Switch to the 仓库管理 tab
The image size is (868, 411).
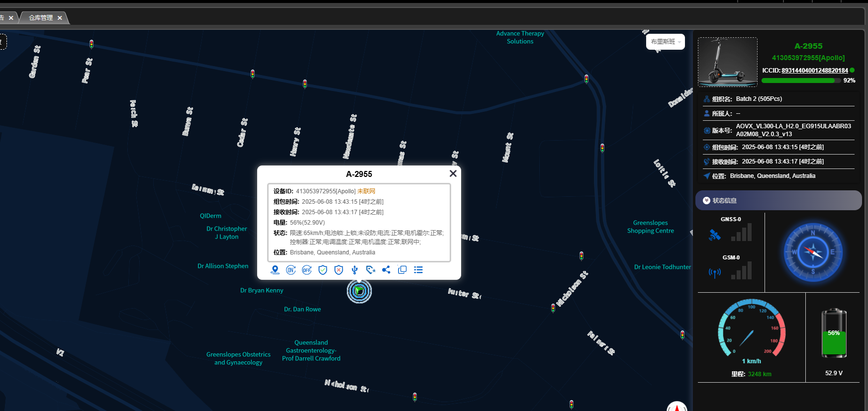41,18
